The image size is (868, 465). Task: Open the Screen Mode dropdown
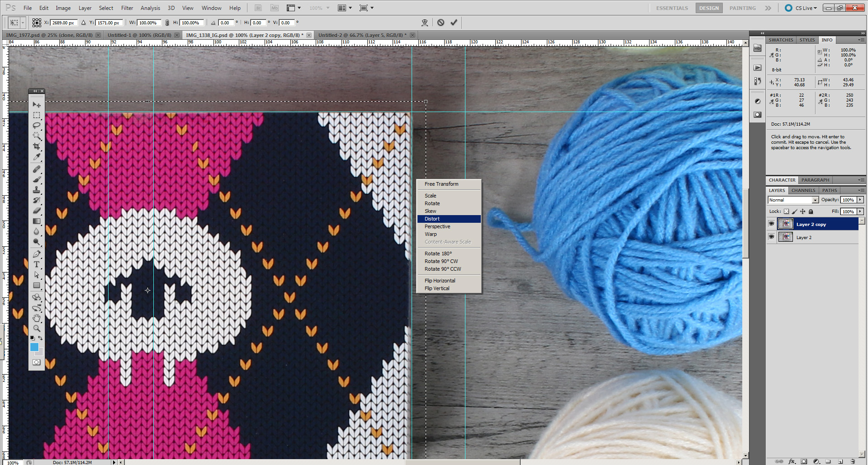[366, 8]
